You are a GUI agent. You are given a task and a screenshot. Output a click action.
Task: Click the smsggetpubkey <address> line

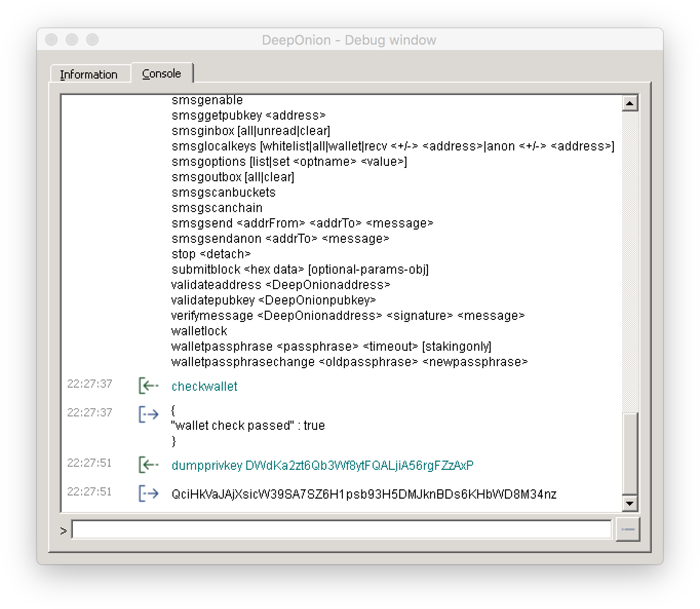pos(248,115)
